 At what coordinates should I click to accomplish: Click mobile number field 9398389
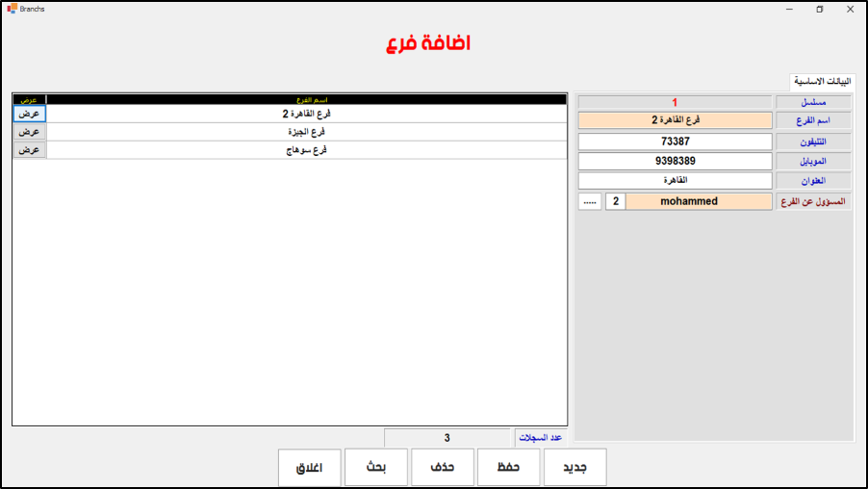click(675, 161)
